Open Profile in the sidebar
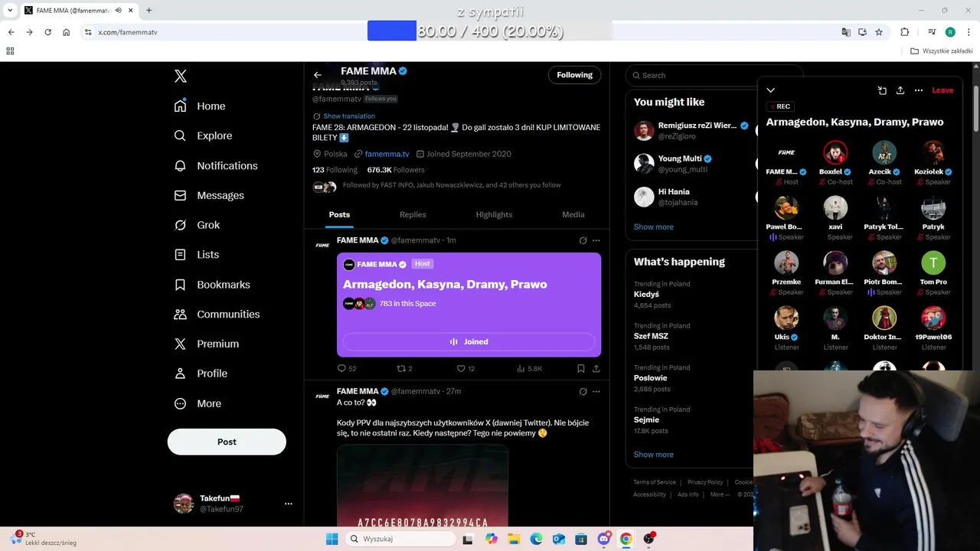This screenshot has height=551, width=980. (x=201, y=373)
